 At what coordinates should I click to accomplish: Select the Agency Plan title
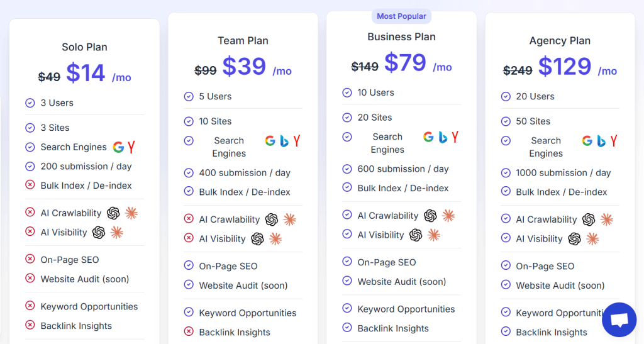[x=560, y=41]
